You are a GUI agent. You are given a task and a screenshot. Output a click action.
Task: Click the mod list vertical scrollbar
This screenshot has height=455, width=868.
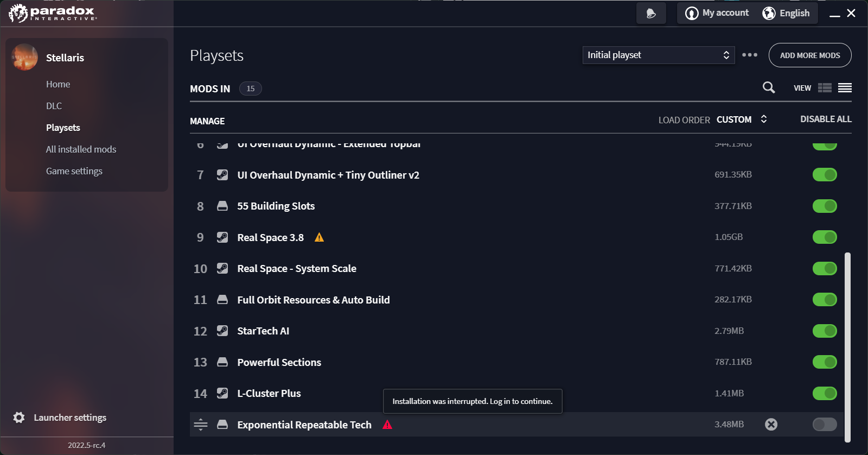847,347
